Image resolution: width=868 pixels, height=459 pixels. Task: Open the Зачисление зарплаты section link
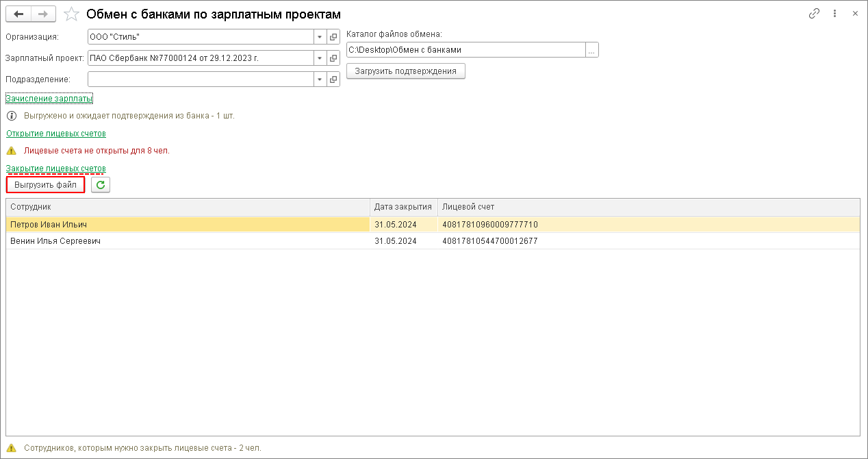coord(49,99)
